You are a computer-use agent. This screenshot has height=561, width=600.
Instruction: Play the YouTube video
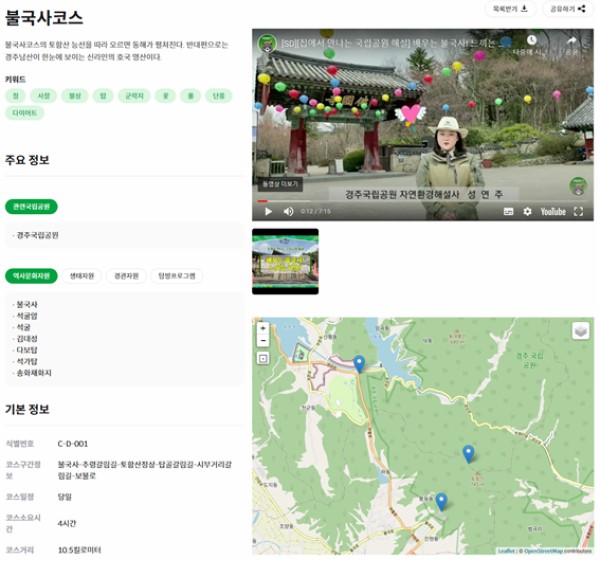(268, 211)
